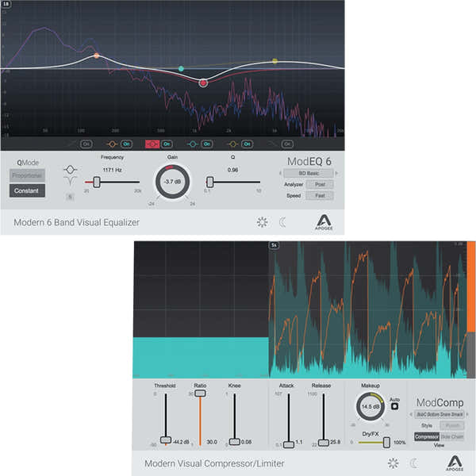Open the Speed Fast dropdown
The image size is (476, 476).
[320, 195]
